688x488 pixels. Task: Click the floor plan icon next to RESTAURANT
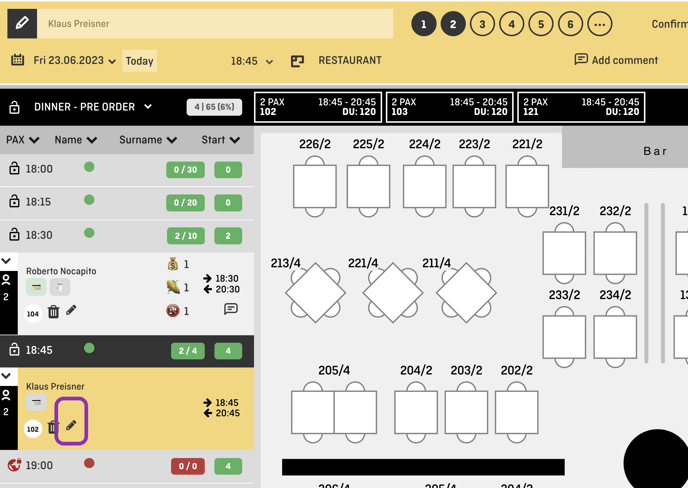pyautogui.click(x=297, y=61)
